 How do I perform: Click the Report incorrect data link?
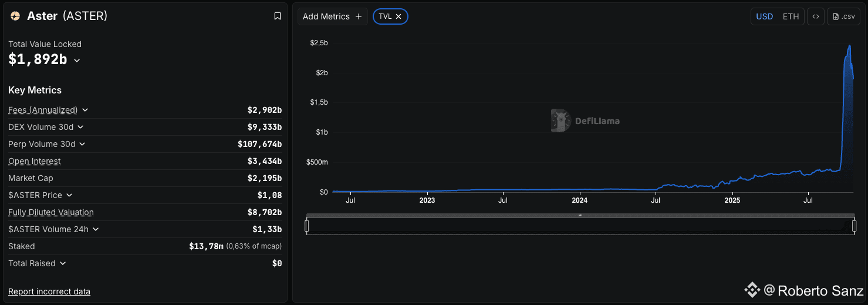(49, 291)
